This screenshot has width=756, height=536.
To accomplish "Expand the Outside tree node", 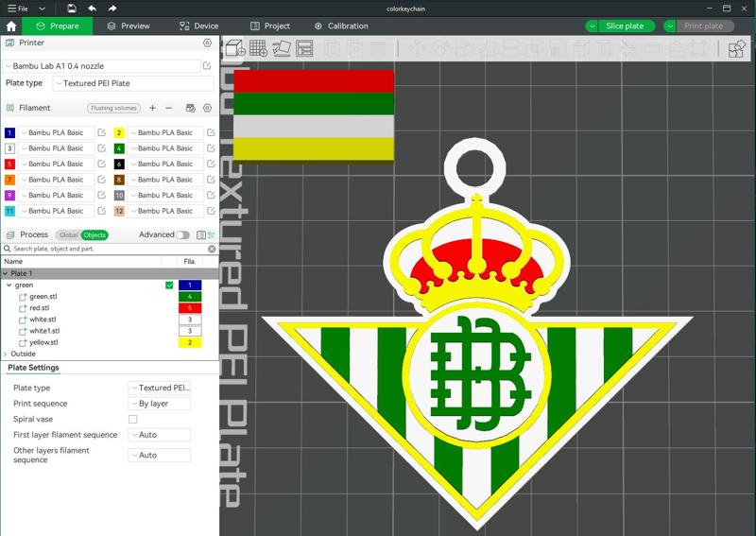I will click(6, 354).
